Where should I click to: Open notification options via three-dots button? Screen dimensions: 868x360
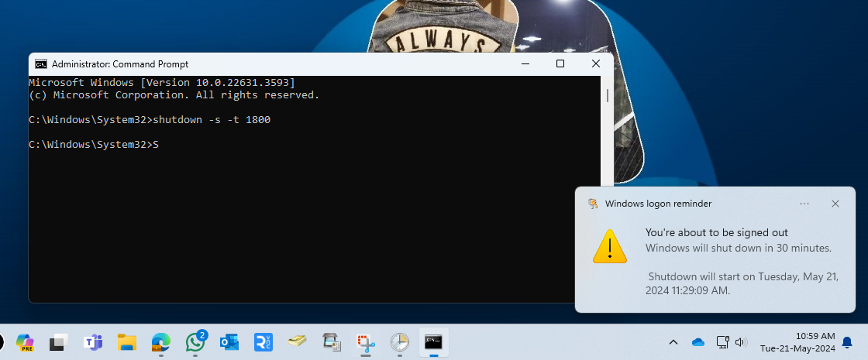[x=805, y=204]
